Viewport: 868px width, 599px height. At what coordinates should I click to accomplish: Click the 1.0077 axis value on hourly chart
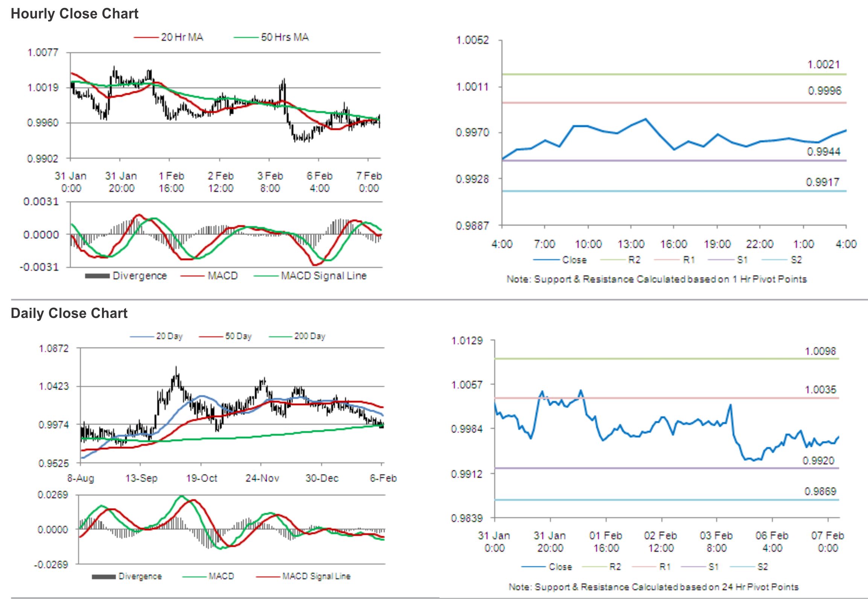coord(43,52)
